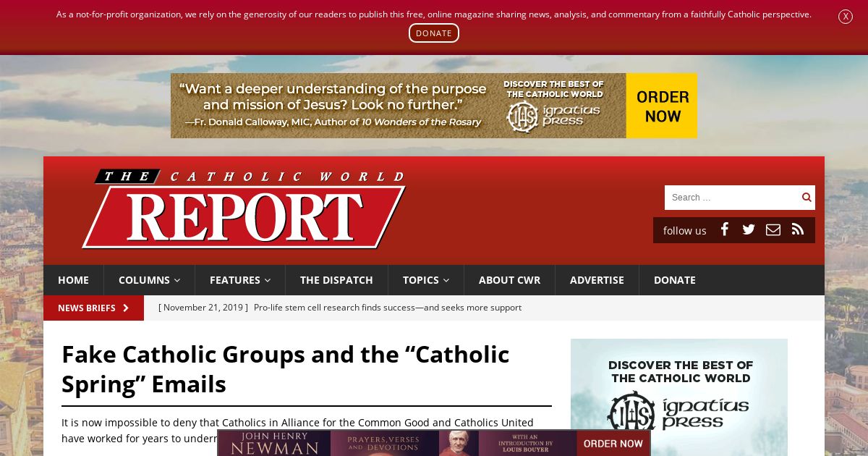Open the ADVERTISE menu item

click(597, 280)
